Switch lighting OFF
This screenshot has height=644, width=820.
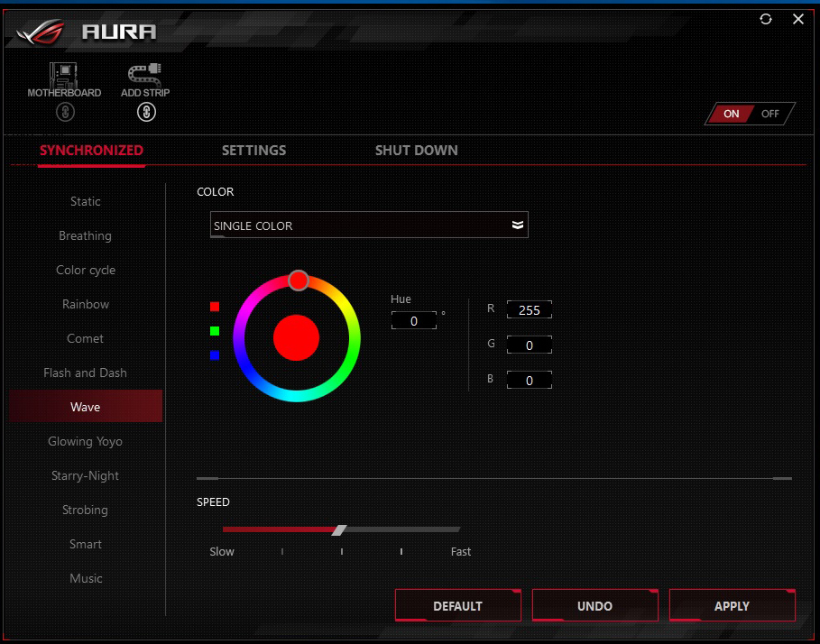(x=770, y=114)
